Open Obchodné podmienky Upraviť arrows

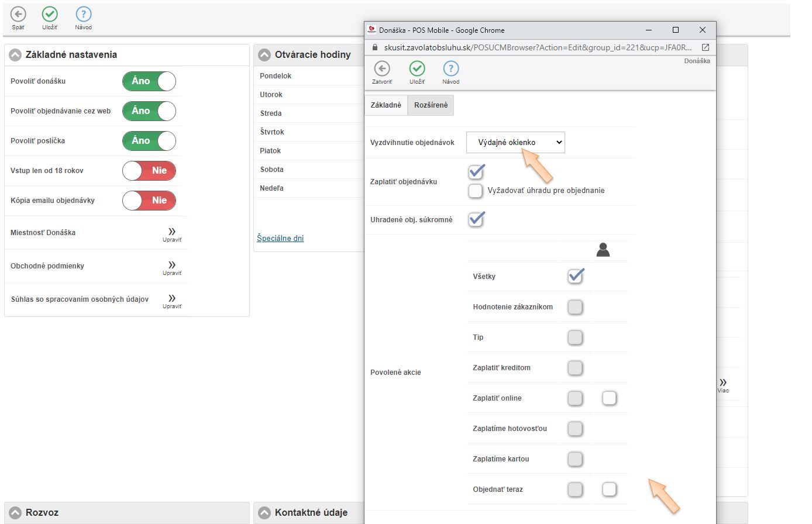click(172, 266)
